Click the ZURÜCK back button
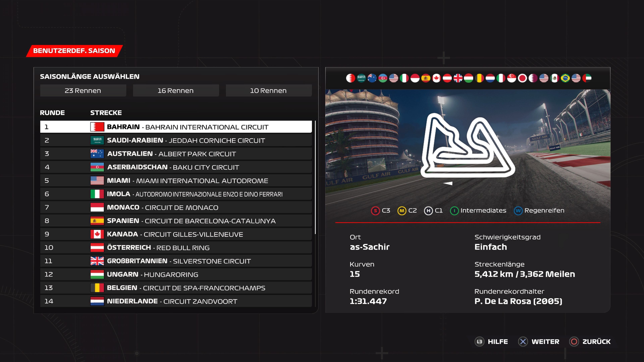The width and height of the screenshot is (644, 362). (590, 342)
